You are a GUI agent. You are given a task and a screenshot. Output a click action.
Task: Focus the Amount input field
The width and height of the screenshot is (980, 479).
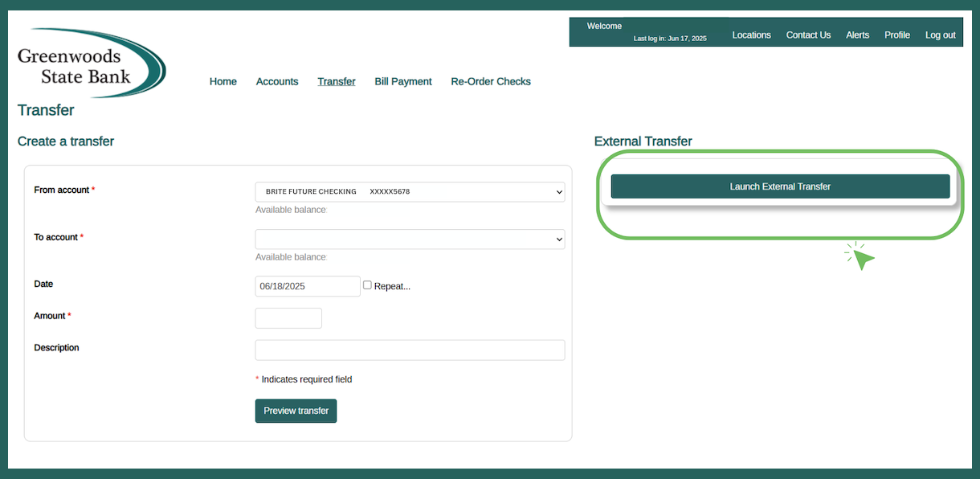(x=288, y=318)
